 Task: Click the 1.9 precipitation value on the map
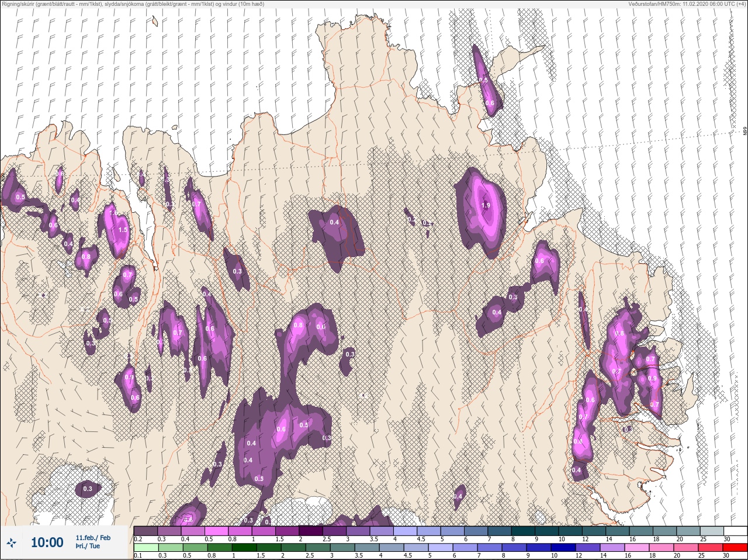[486, 205]
